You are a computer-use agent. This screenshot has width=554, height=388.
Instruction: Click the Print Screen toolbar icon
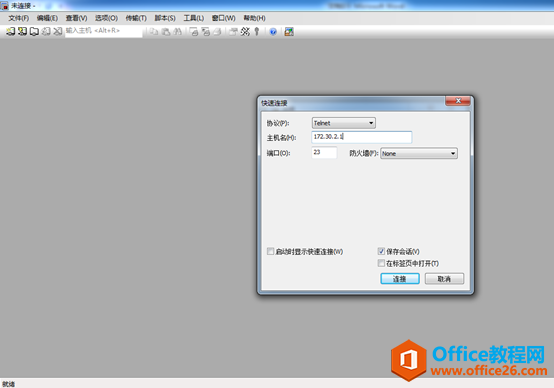(x=194, y=32)
